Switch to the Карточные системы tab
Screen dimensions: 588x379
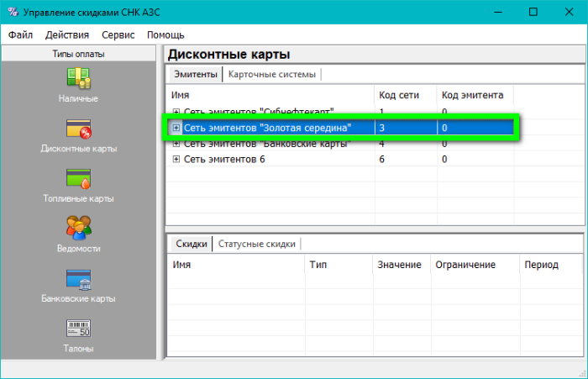(x=273, y=74)
